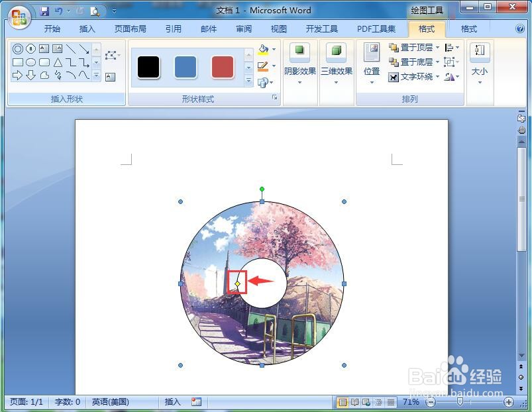Select the straight line shape
Screen dimensions: 532x412
click(x=71, y=49)
